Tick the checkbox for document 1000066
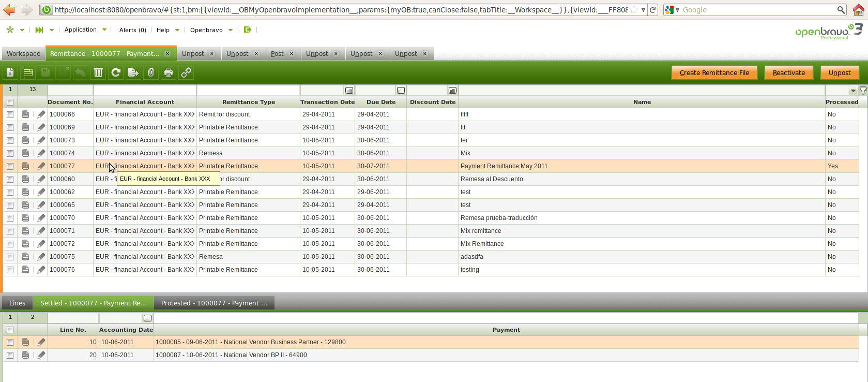The image size is (868, 382). [x=10, y=114]
